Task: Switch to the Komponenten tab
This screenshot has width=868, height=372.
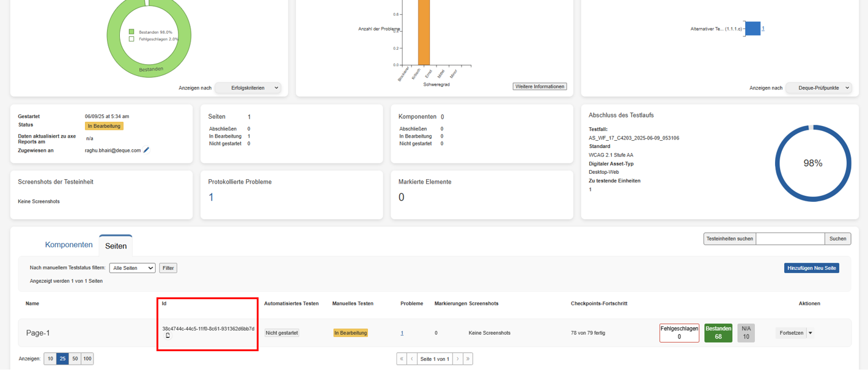Action: pyautogui.click(x=68, y=245)
